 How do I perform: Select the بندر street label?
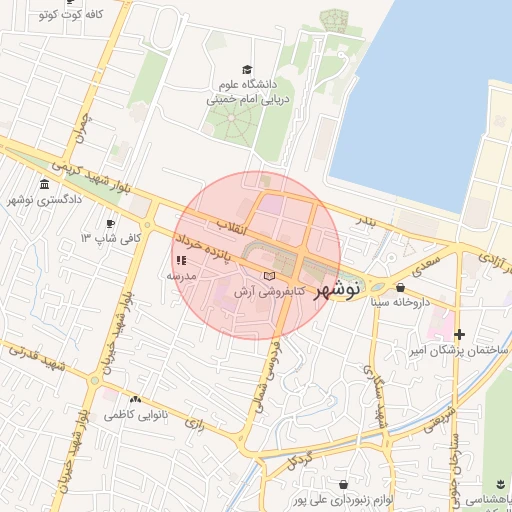pyautogui.click(x=366, y=221)
